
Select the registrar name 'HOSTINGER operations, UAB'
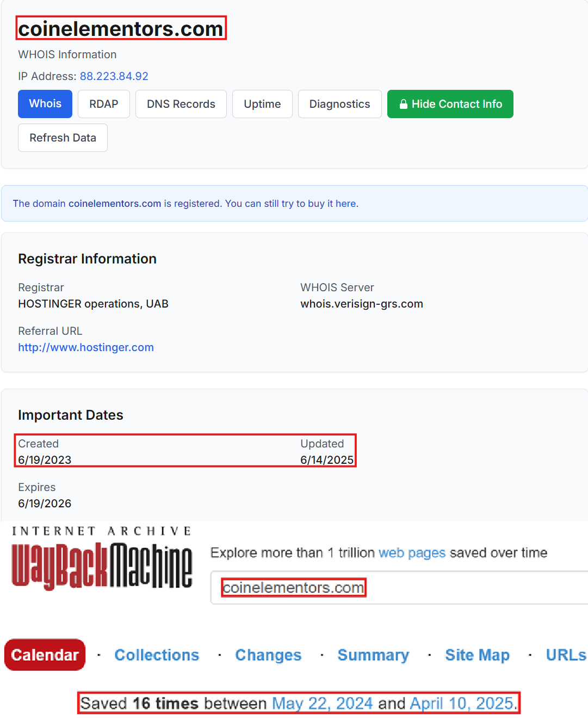click(93, 304)
